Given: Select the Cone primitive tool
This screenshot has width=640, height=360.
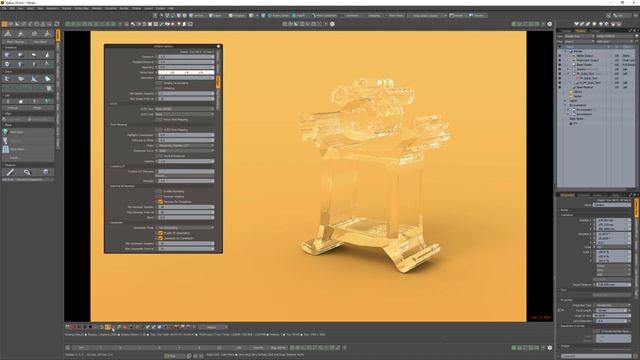Looking at the screenshot, I should click(47, 54).
